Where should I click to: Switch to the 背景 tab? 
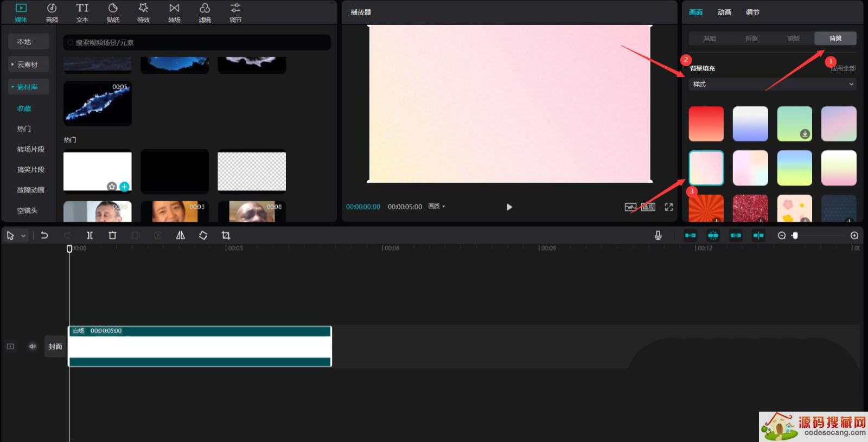[x=835, y=39]
